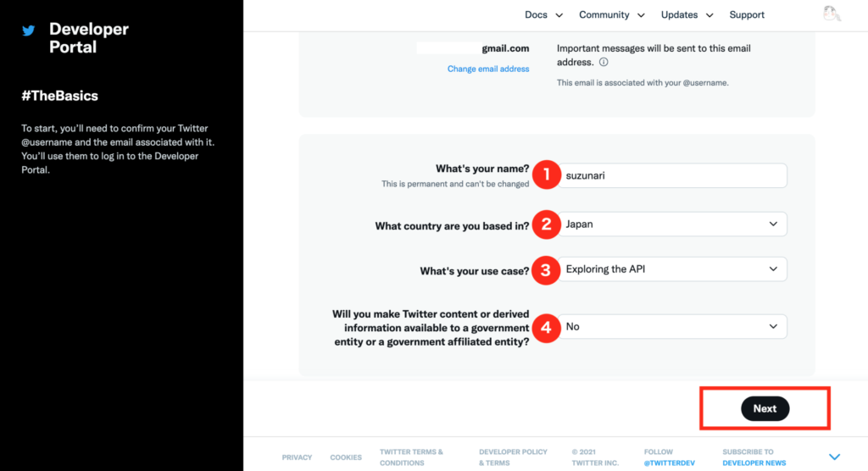Open the Docs menu

coord(543,15)
